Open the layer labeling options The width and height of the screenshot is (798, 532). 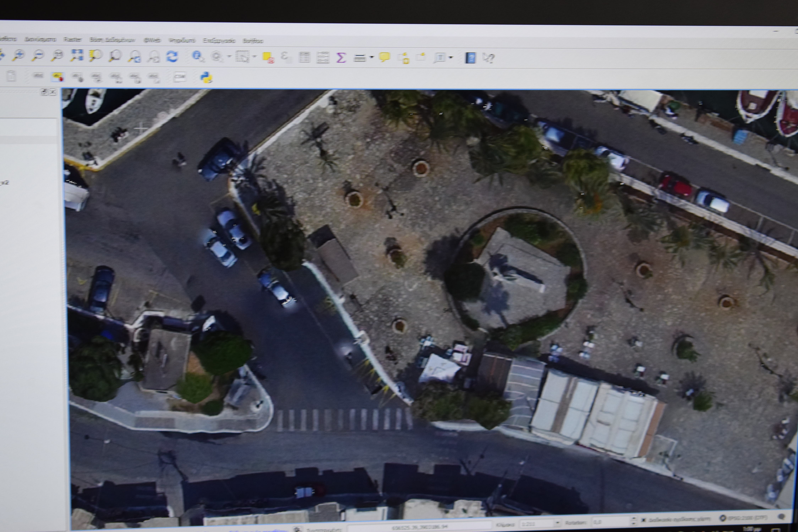(38, 76)
